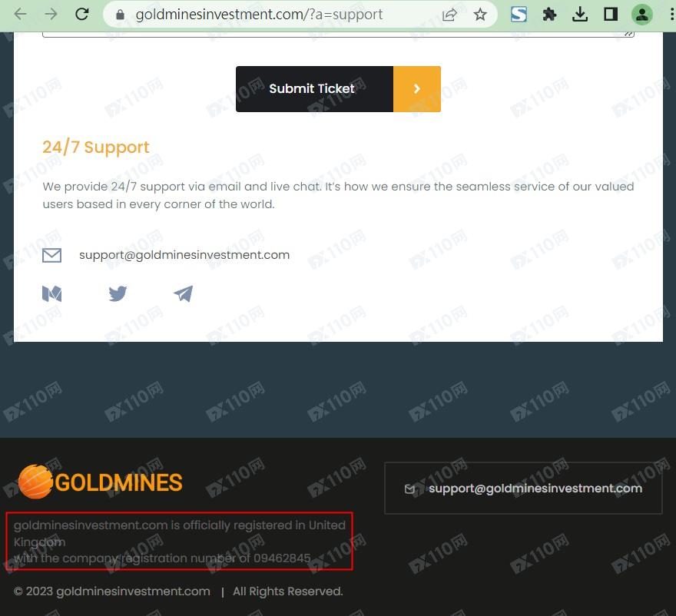Image resolution: width=676 pixels, height=616 pixels.
Task: Open the Telegram social link
Action: (184, 293)
